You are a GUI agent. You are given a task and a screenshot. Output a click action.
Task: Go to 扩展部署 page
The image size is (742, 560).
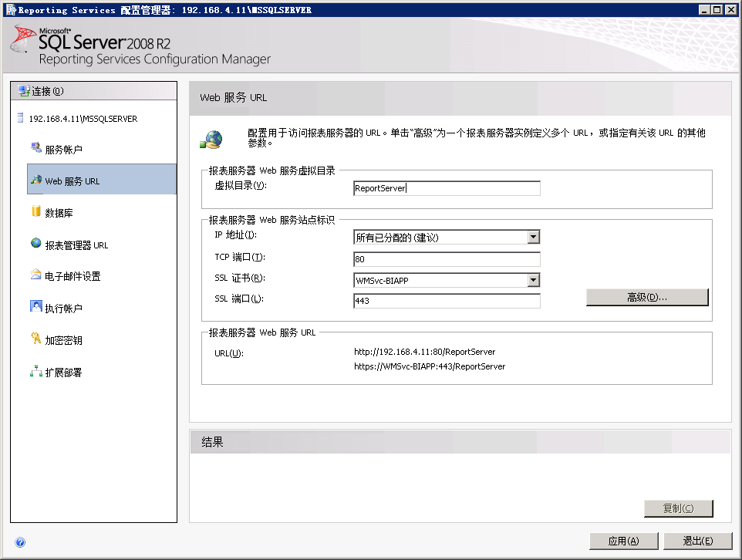pyautogui.click(x=63, y=373)
